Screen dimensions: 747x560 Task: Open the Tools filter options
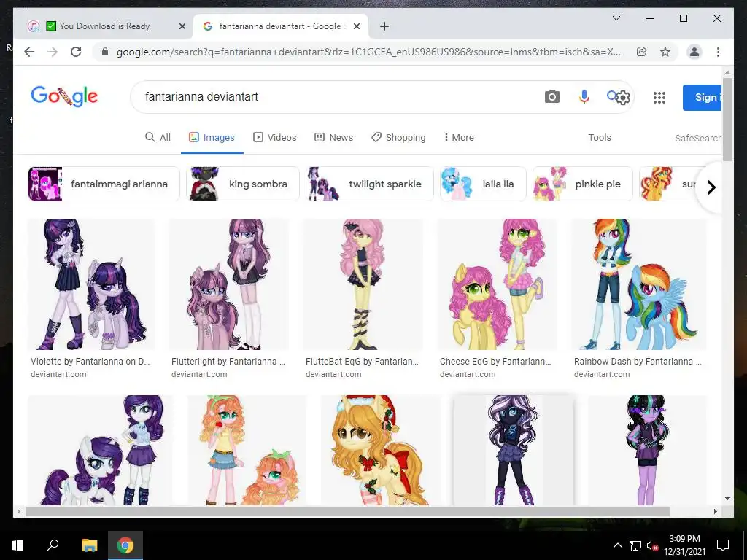[600, 138]
